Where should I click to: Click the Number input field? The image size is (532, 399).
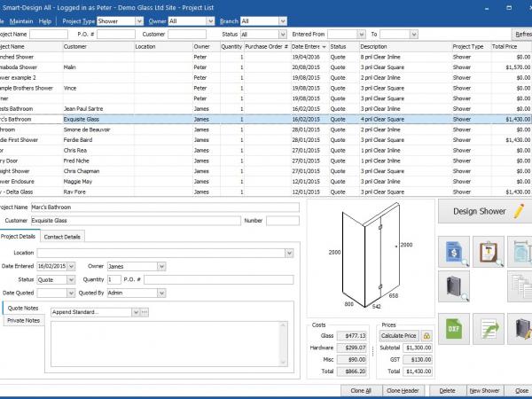[283, 221]
